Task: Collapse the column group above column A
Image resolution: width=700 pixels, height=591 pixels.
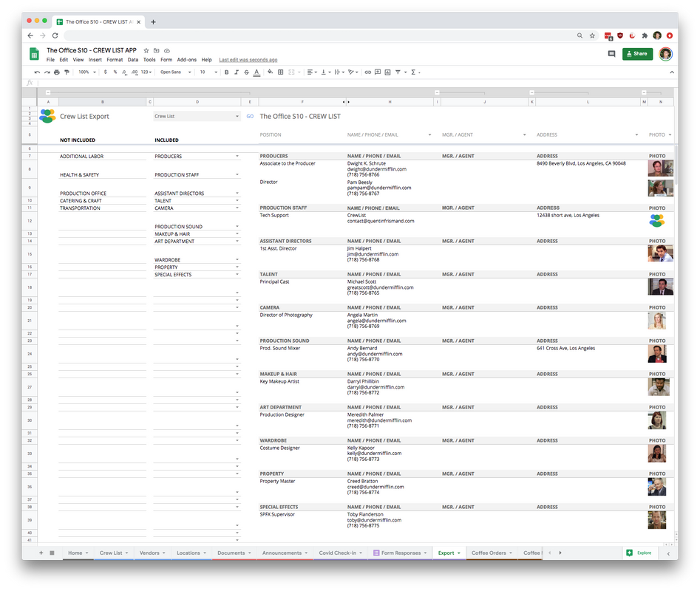Action: [x=48, y=93]
